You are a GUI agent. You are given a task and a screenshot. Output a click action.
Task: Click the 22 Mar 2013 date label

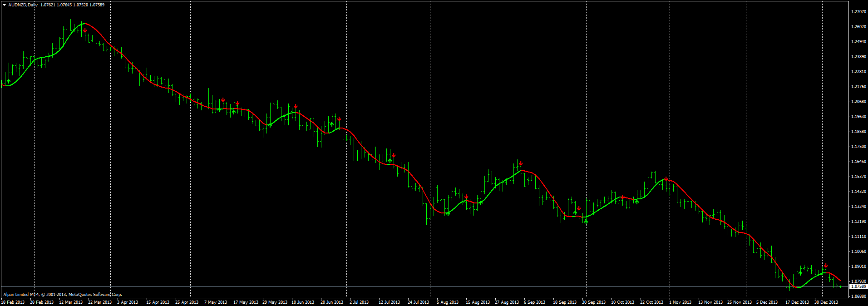pyautogui.click(x=100, y=302)
